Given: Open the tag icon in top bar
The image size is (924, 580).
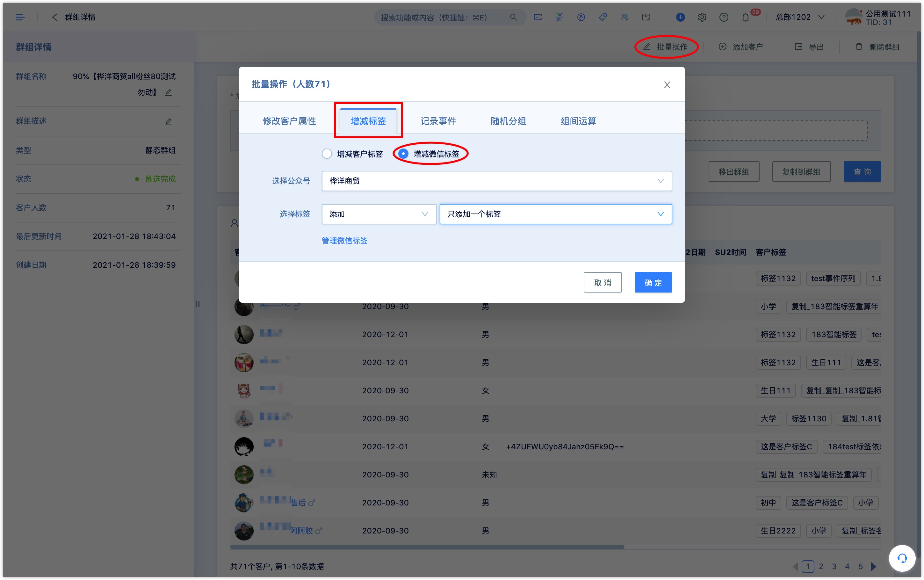Looking at the screenshot, I should [603, 17].
